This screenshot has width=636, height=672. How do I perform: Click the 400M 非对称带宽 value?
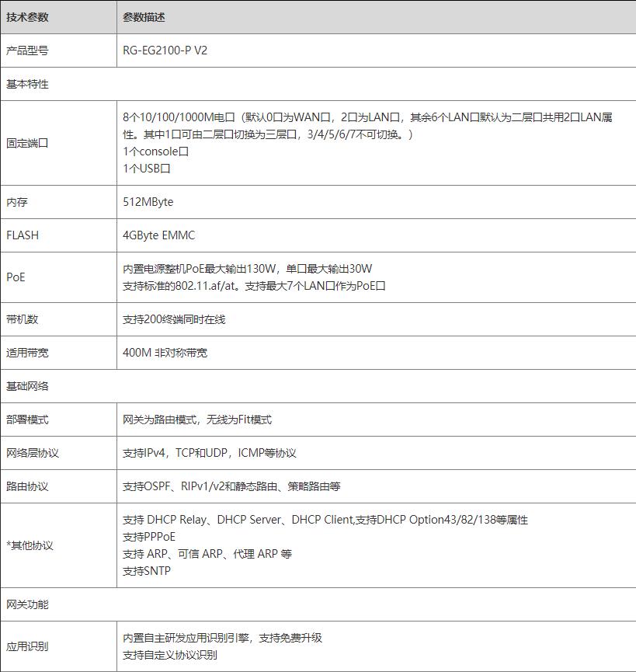[x=165, y=353]
